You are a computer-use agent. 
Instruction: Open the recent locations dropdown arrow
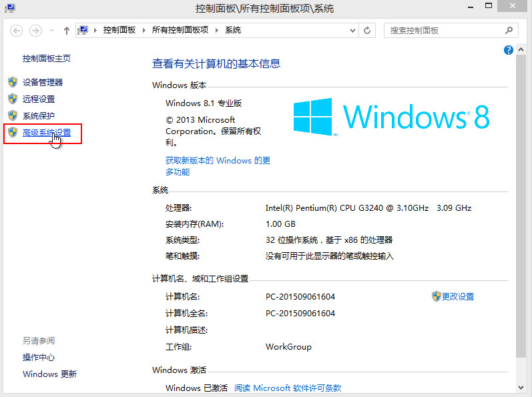click(51, 31)
